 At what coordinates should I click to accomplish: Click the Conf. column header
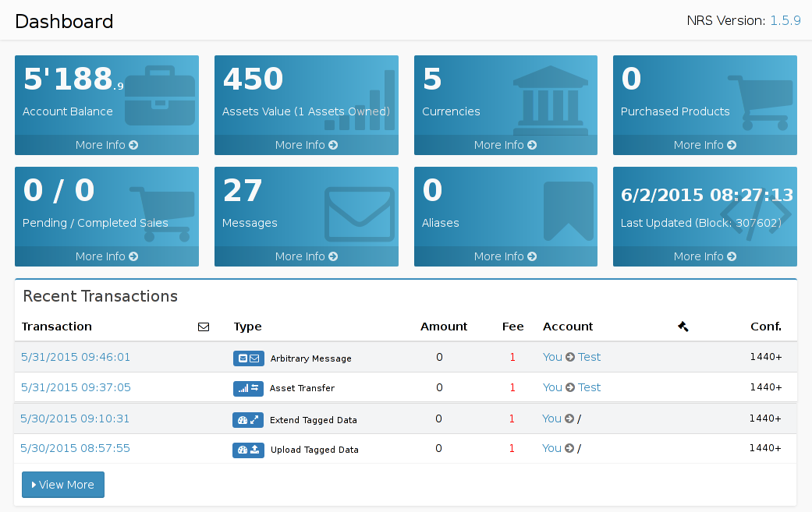tap(766, 327)
